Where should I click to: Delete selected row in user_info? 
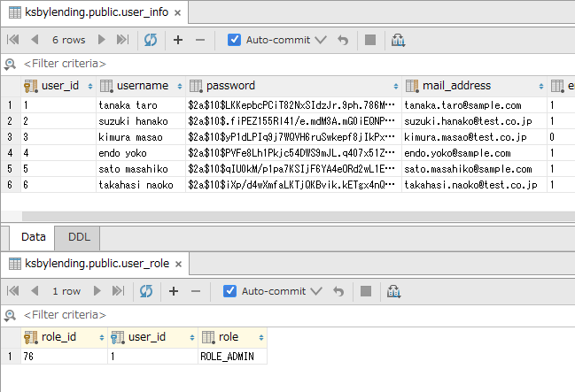pyautogui.click(x=200, y=40)
